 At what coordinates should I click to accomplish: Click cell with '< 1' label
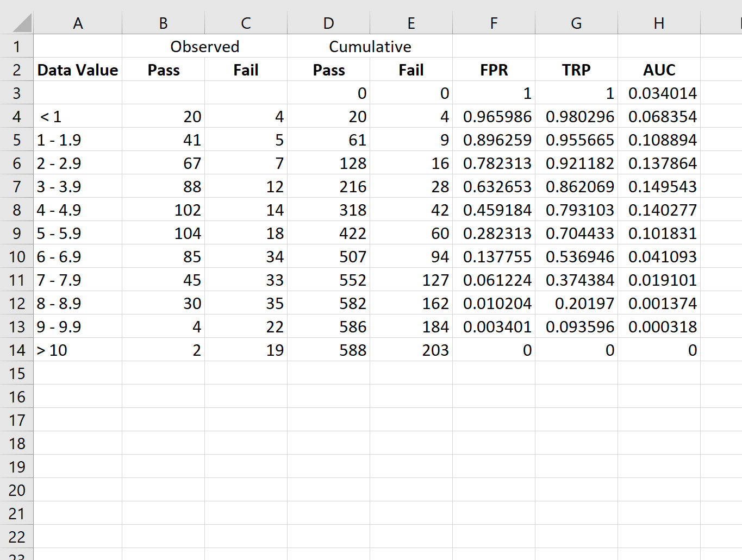click(78, 116)
